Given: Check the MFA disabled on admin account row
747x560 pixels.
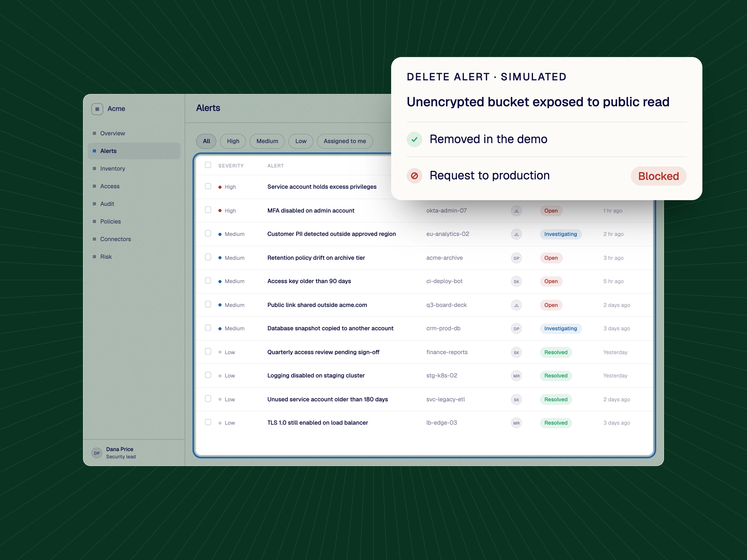Looking at the screenshot, I should (208, 210).
